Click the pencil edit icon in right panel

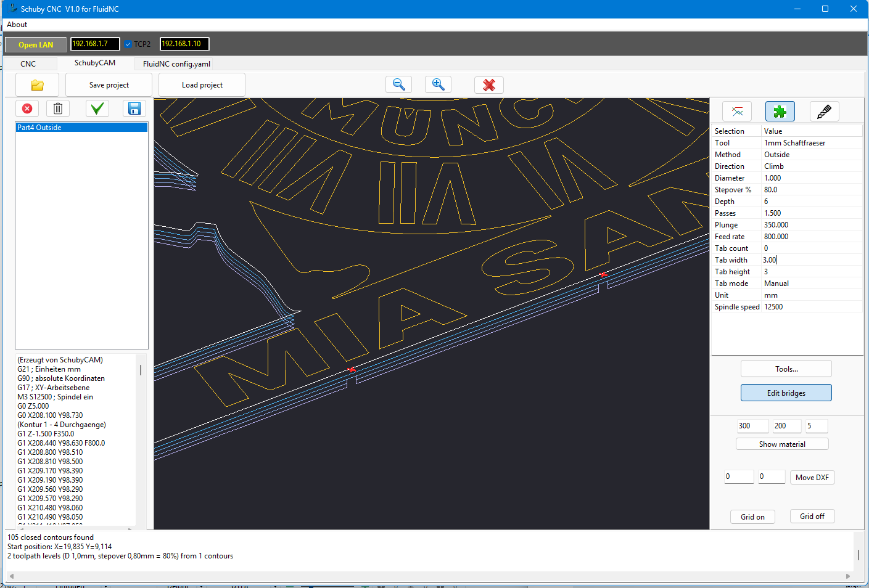coord(824,112)
